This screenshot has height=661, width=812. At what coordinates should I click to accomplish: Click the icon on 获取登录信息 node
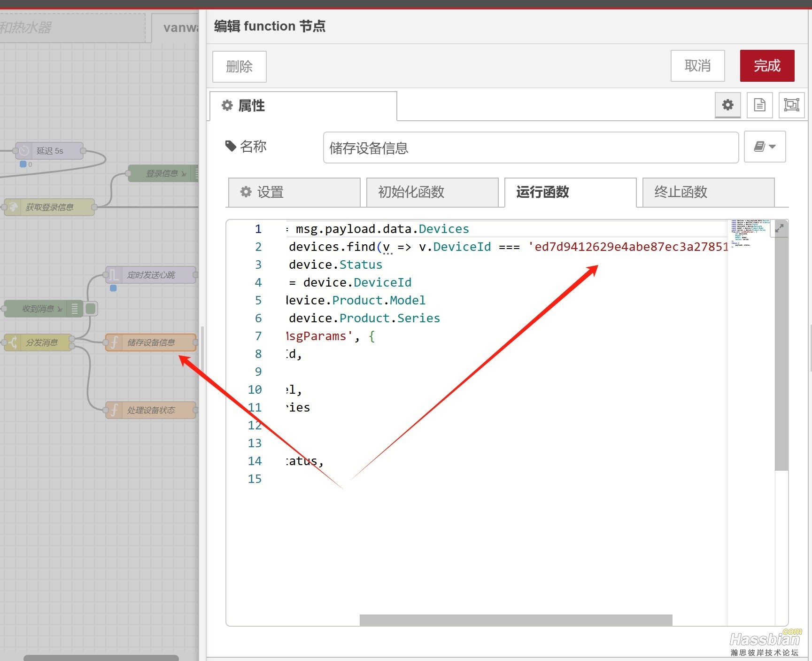13,207
